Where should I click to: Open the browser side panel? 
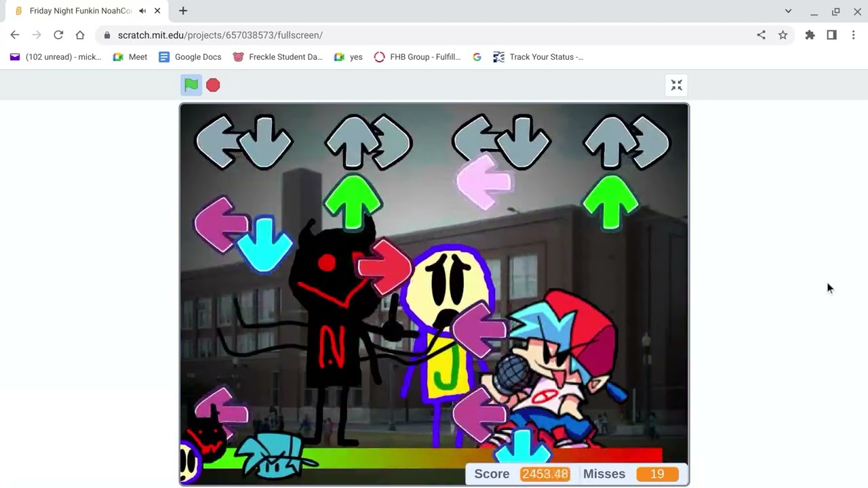831,35
